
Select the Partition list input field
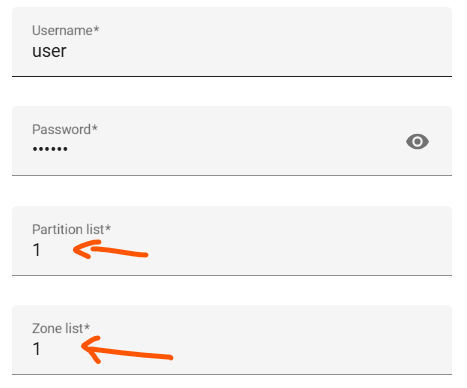(x=232, y=241)
